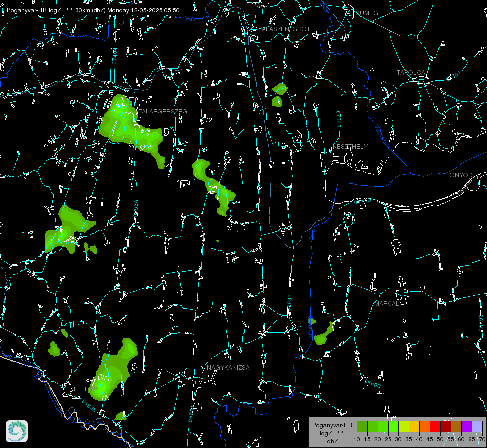Click the radar title text with date 12-05-2025

pyautogui.click(x=93, y=10)
